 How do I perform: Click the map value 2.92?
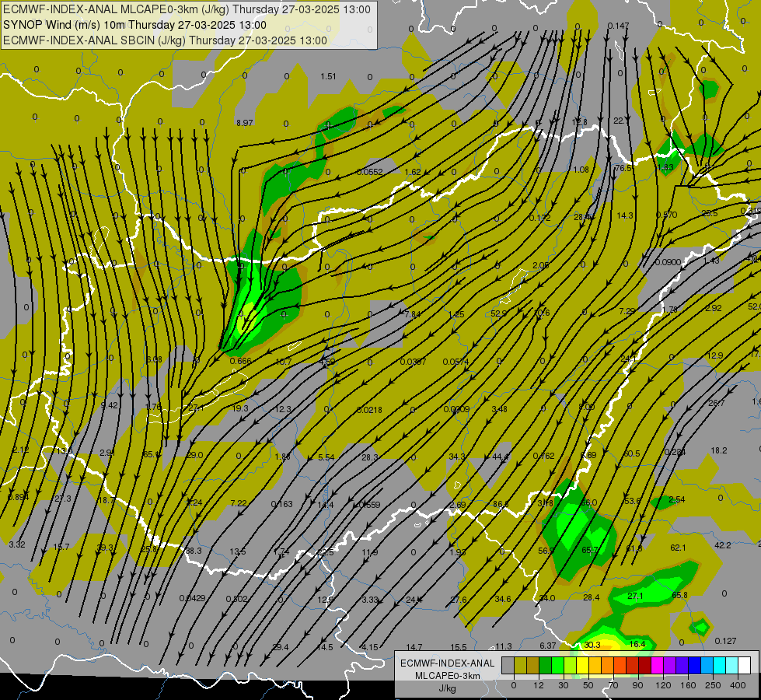[714, 308]
